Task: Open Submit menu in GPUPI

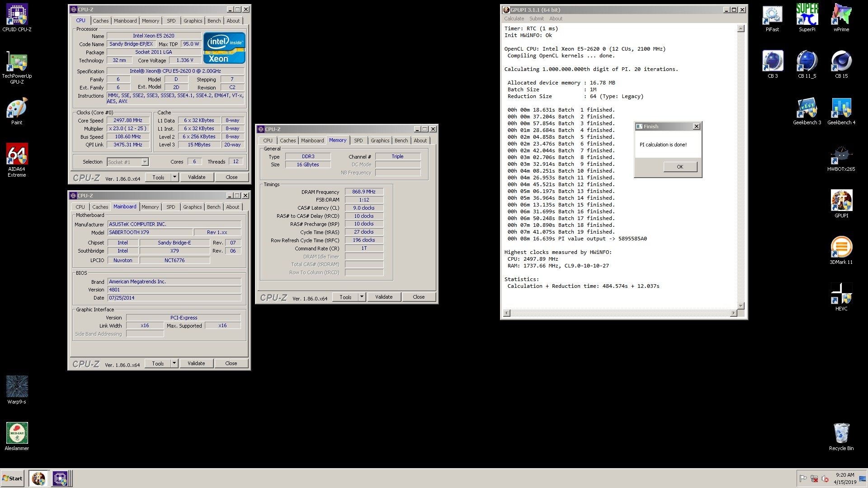Action: point(537,19)
